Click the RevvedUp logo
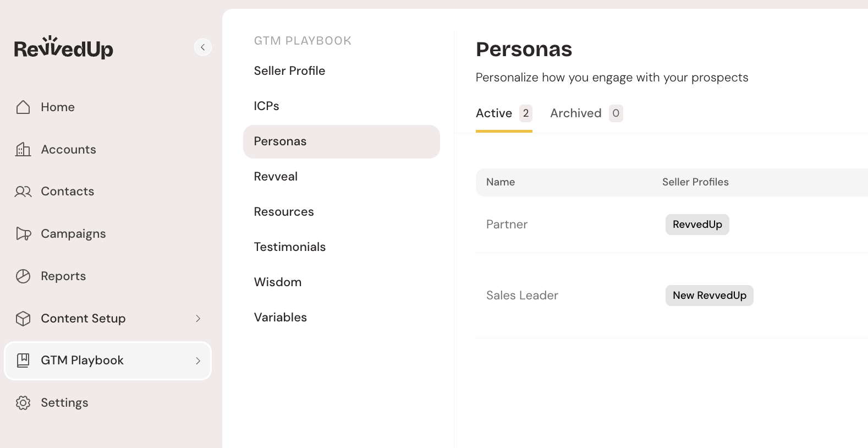 click(x=64, y=48)
